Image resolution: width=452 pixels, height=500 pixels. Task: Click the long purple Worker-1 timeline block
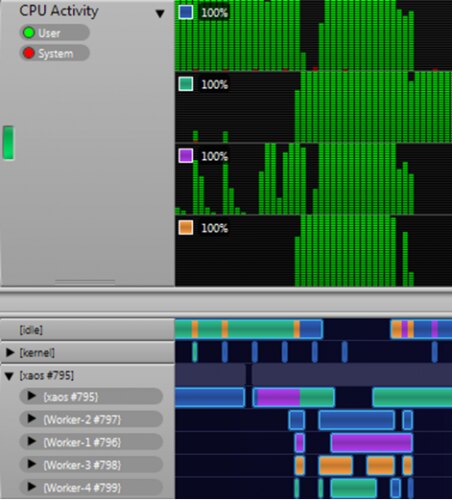tap(372, 443)
